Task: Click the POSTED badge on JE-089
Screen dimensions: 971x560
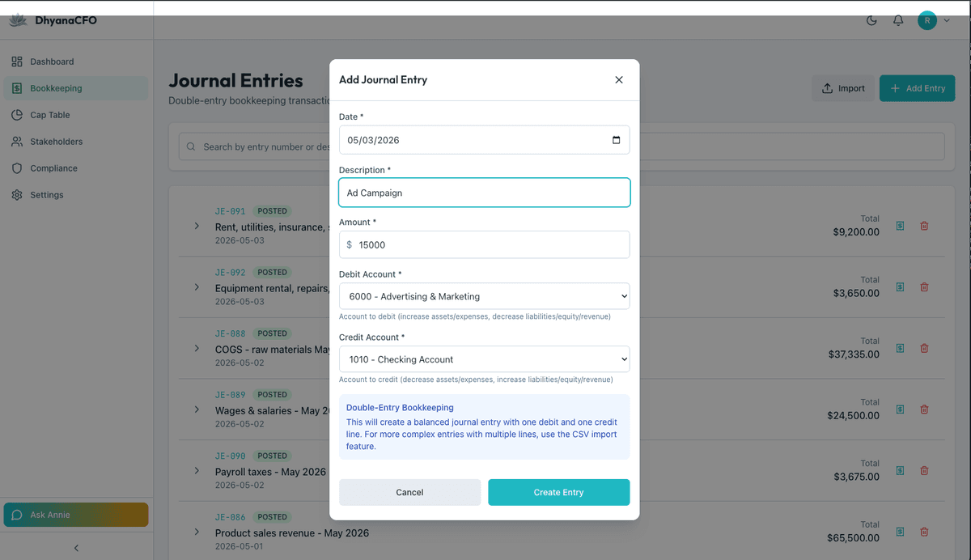Action: (273, 395)
